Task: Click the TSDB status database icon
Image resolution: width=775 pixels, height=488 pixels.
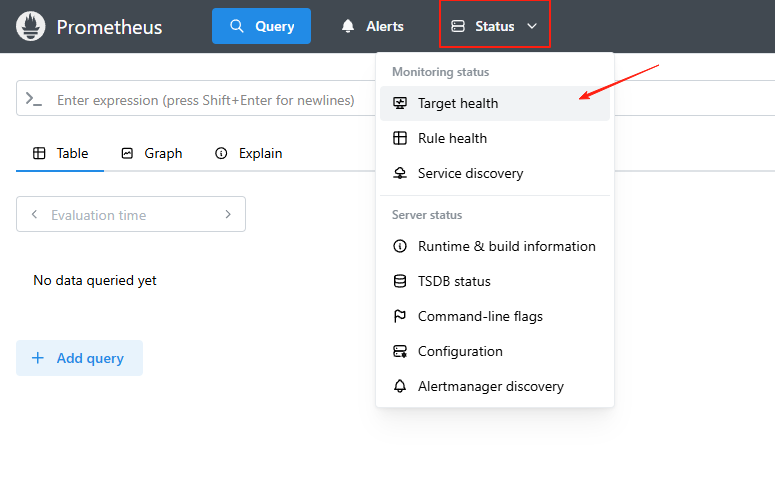Action: (x=400, y=281)
